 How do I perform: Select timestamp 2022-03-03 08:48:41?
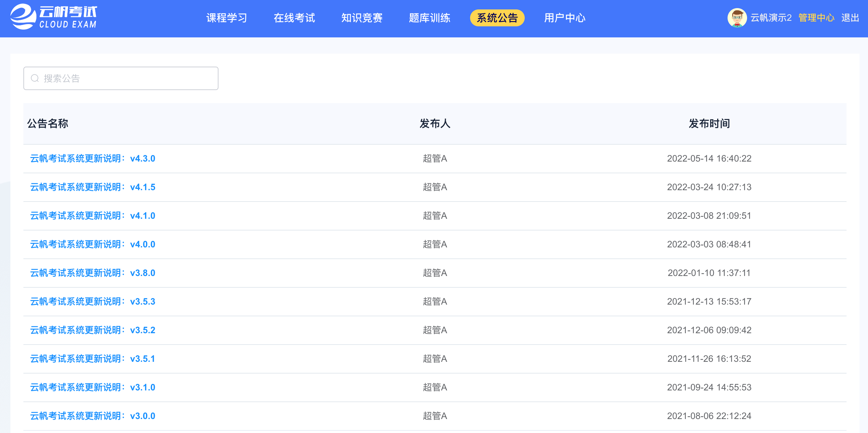709,245
